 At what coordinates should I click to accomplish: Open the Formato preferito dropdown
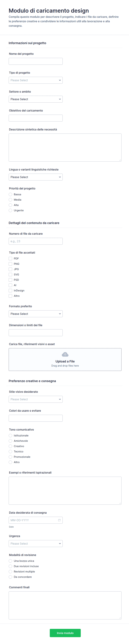[x=36, y=314]
